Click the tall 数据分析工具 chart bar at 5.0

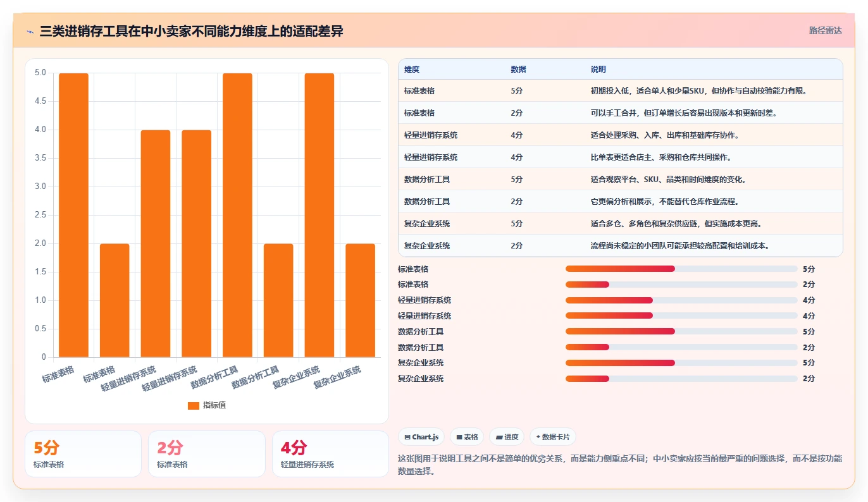coord(237,215)
